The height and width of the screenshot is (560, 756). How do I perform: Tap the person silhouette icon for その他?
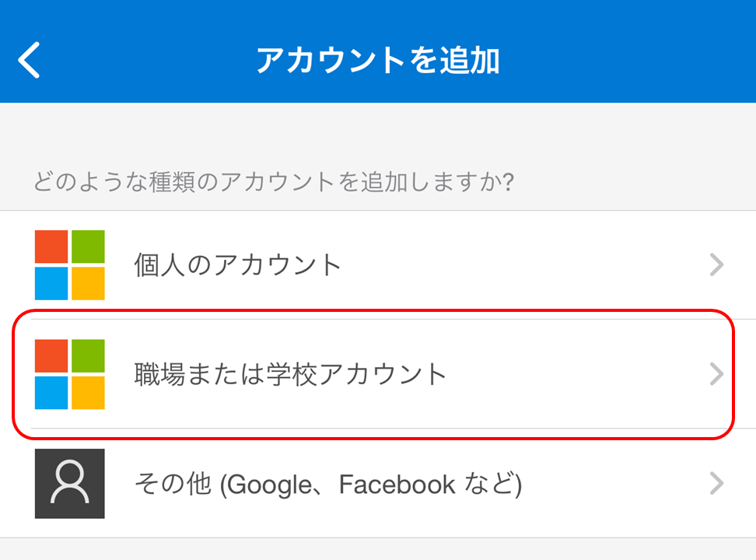(70, 484)
